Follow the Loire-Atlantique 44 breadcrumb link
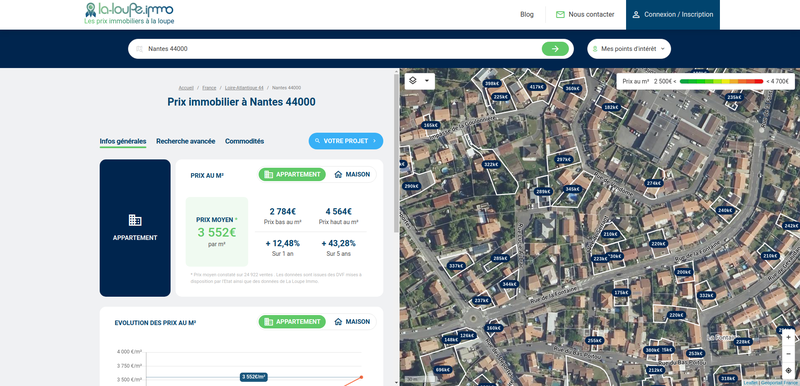Screen dimensions: 800x386 coord(244,88)
